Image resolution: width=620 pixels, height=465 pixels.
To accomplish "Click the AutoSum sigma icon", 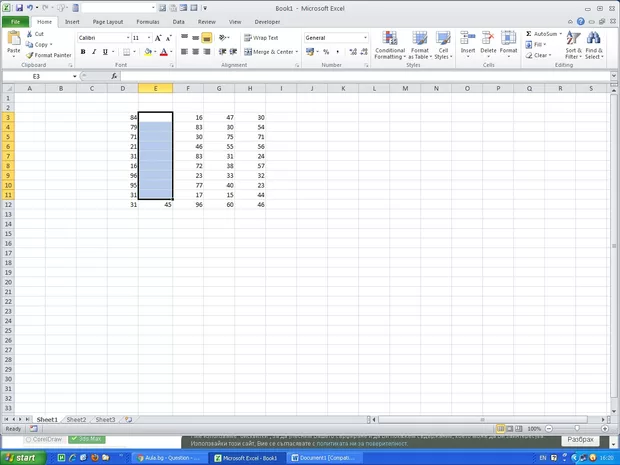I will (x=529, y=33).
